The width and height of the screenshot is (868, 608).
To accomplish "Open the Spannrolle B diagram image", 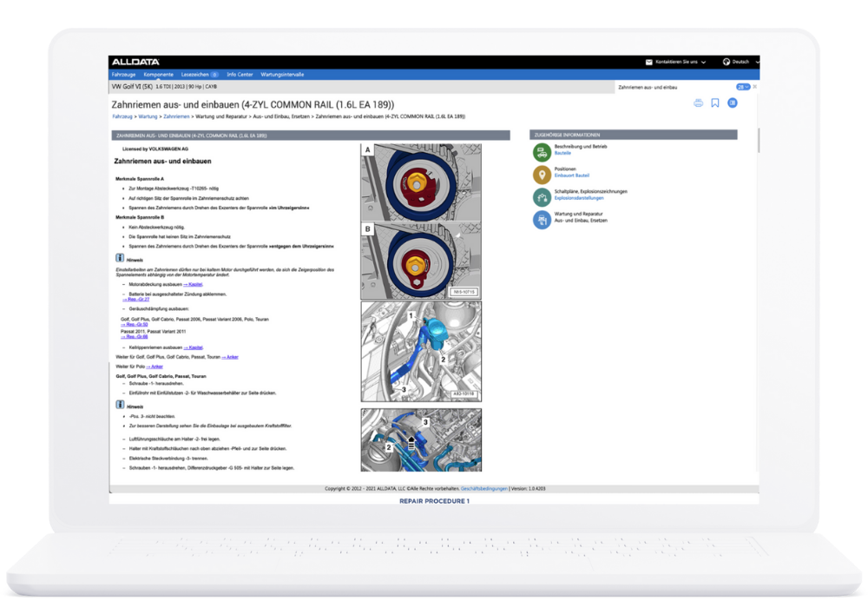I will click(x=421, y=261).
